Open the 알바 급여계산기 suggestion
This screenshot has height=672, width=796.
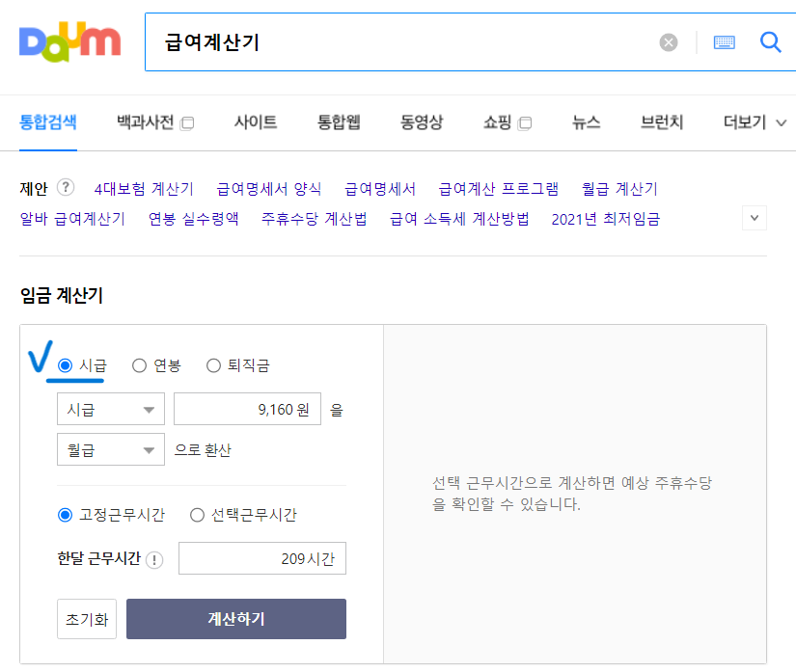[x=72, y=219]
